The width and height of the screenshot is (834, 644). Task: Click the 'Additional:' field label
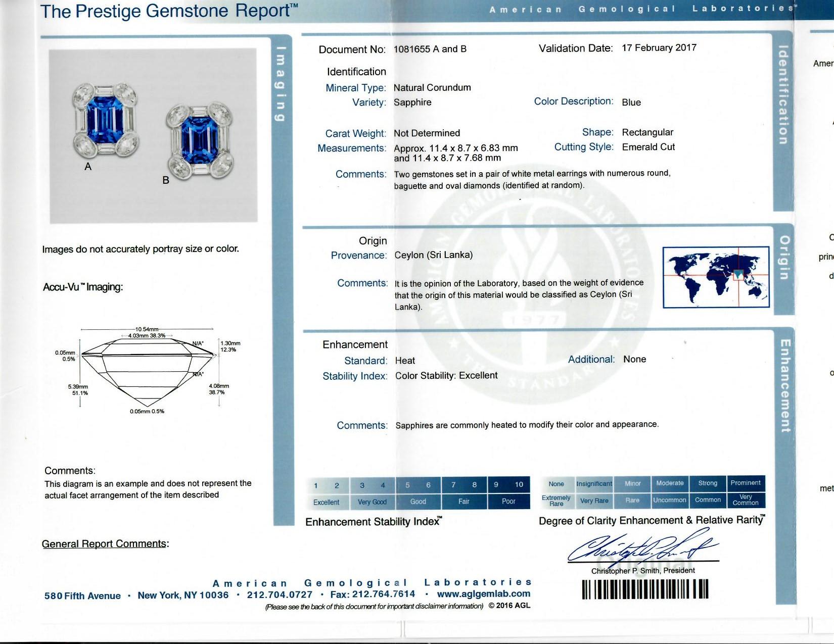coord(591,360)
